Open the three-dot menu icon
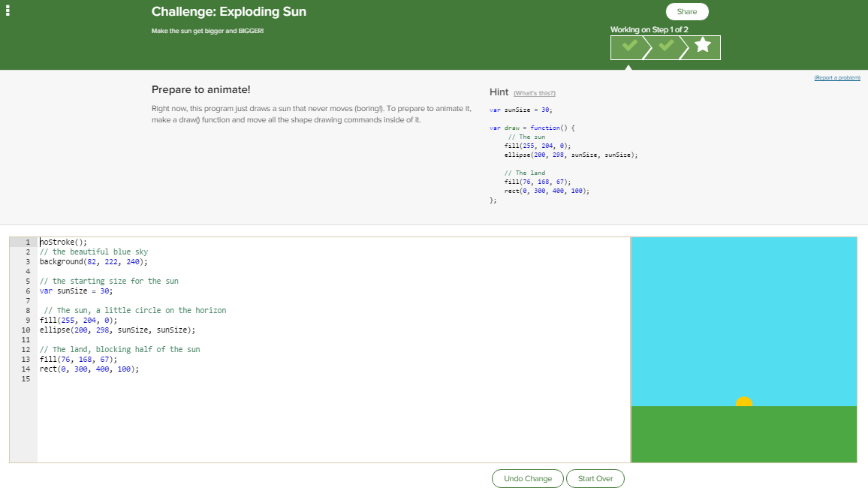The width and height of the screenshot is (868, 494). 9,12
